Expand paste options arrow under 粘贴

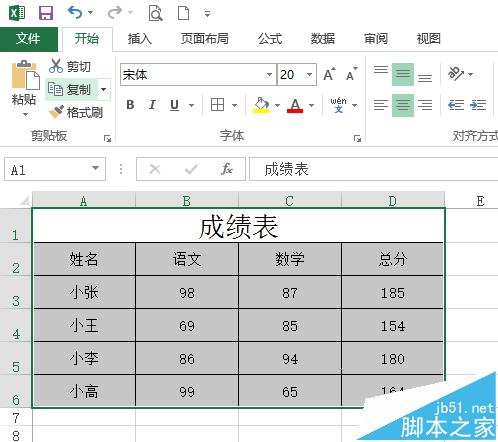tap(25, 114)
